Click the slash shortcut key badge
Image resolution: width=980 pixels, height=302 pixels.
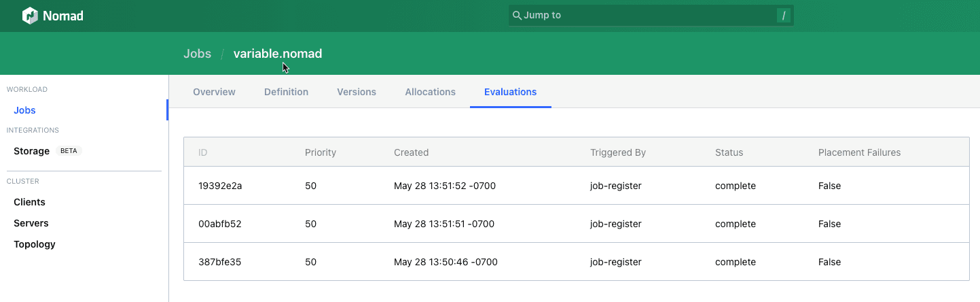[783, 16]
